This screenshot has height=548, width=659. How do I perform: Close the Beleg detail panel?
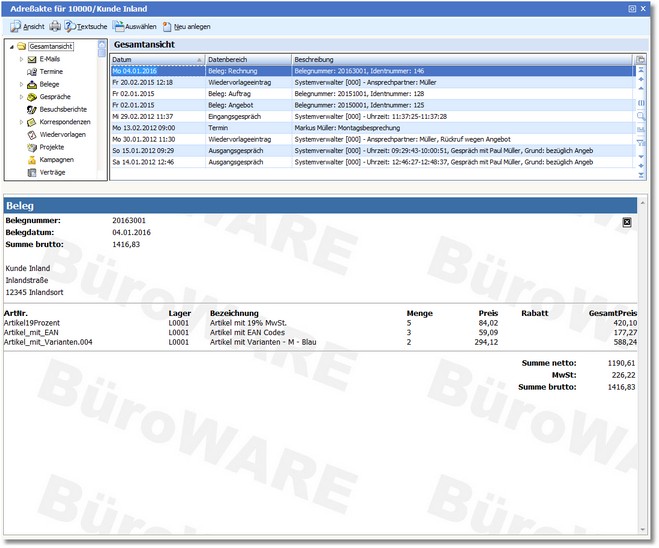point(626,221)
